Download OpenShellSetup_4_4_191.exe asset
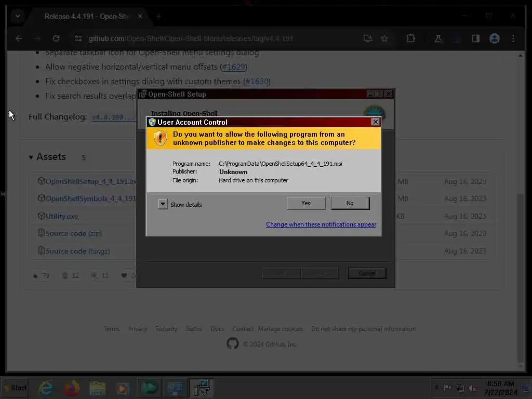 [x=90, y=181]
